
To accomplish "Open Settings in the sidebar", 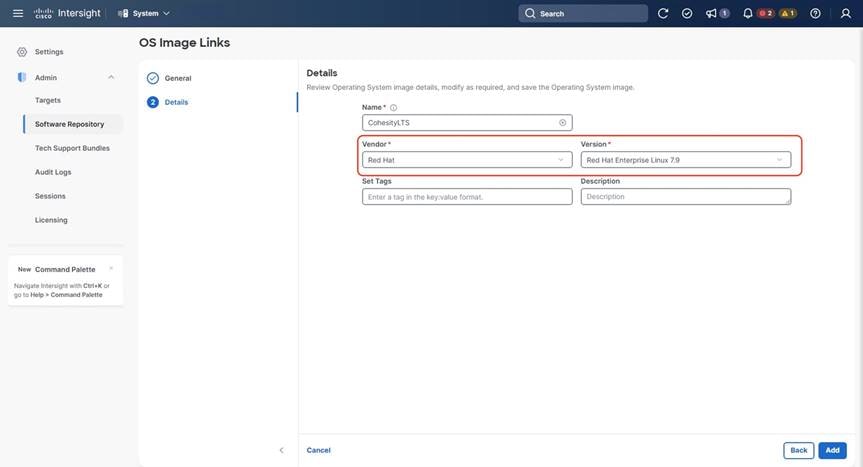I will [x=49, y=52].
